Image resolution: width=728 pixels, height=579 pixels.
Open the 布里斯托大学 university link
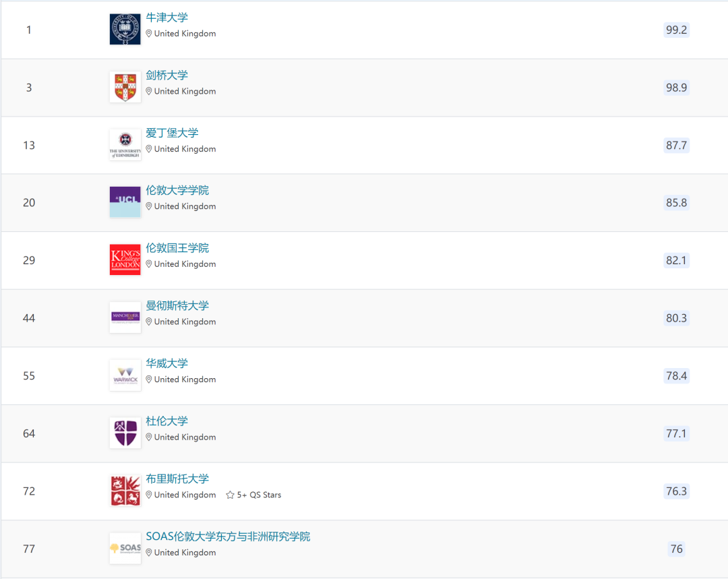177,479
